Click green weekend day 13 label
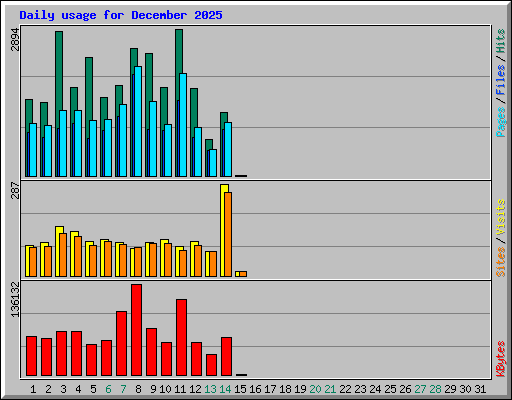Viewport: 512px width, 400px height. (x=210, y=389)
